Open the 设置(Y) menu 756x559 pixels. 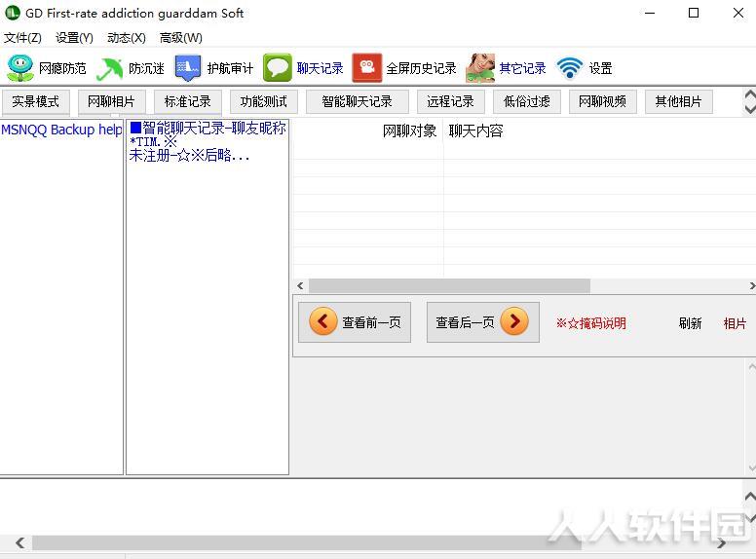pos(74,38)
